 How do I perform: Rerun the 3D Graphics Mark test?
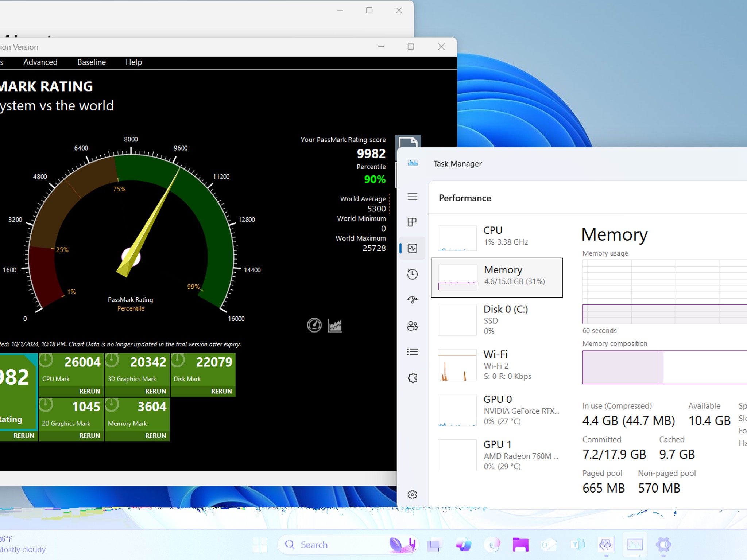156,391
